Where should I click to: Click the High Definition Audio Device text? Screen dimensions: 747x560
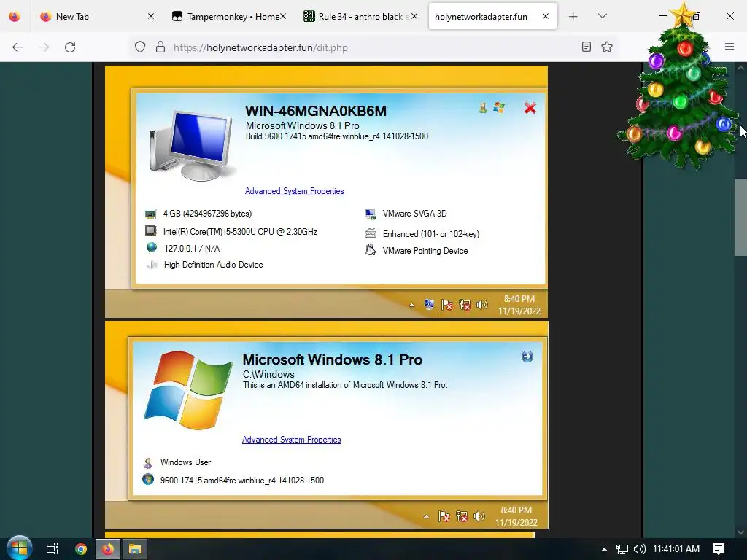(214, 265)
